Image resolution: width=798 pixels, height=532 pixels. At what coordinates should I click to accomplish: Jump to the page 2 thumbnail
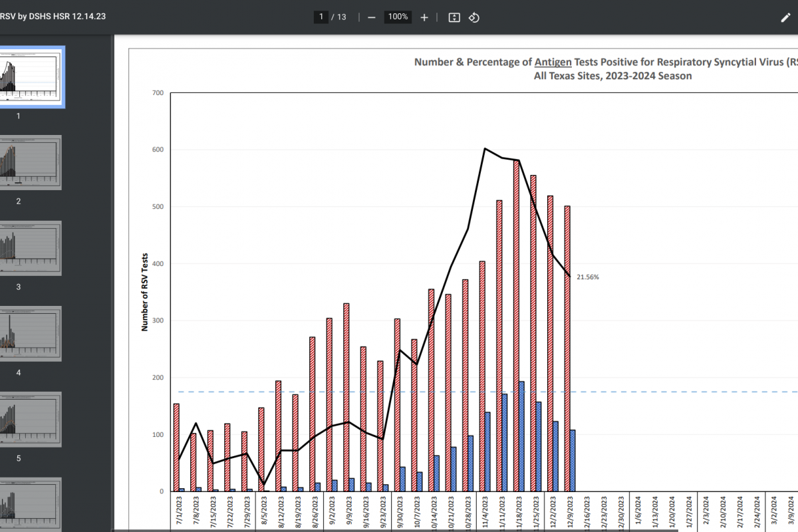[x=31, y=162]
